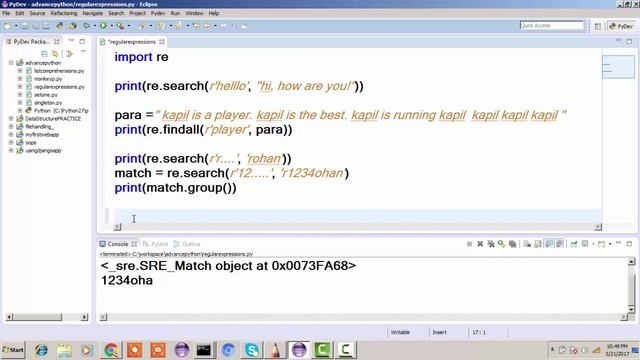Click the Open Console icon in console toolbar
Screen dimensions: 640x360
point(601,244)
